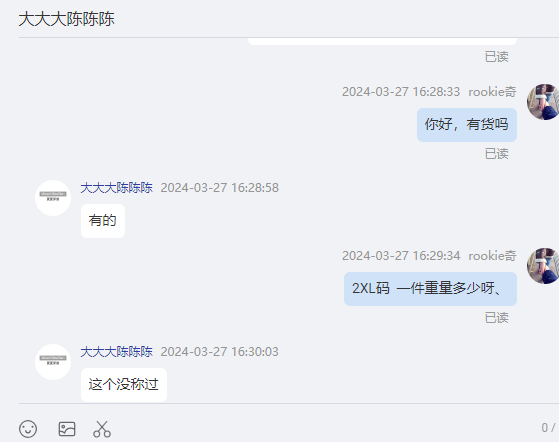
Task: Select the 有的 reply bubble
Action: coord(103,221)
